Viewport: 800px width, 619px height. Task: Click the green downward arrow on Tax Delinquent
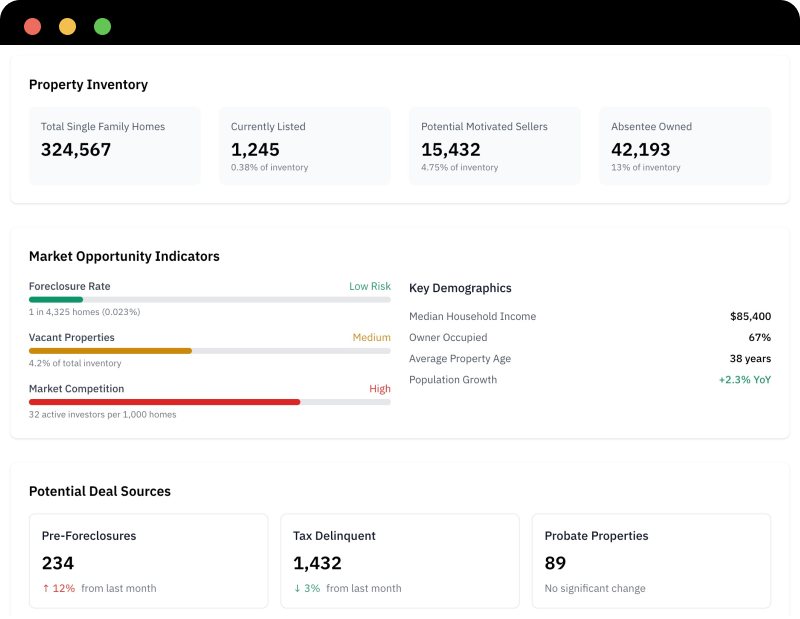tap(295, 588)
